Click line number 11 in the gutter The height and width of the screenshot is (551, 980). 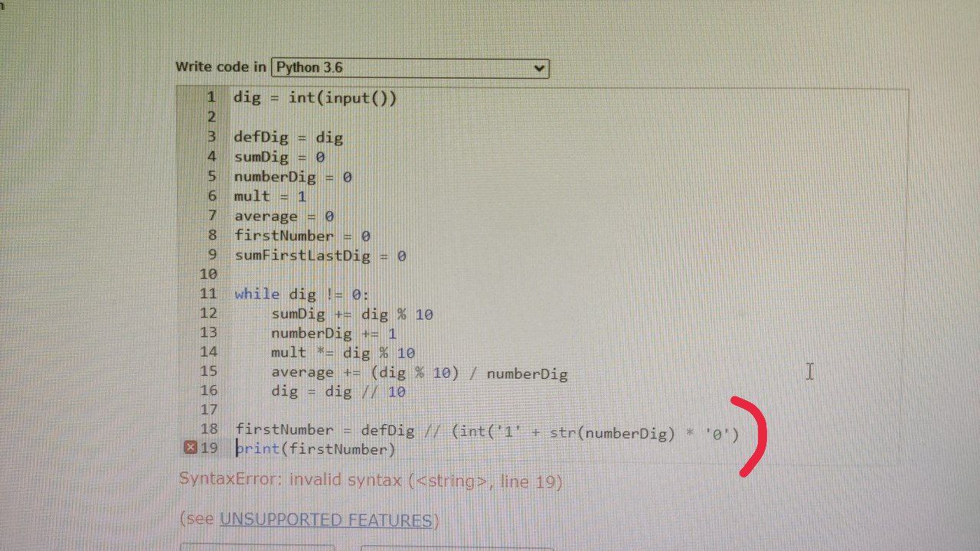tap(207, 294)
